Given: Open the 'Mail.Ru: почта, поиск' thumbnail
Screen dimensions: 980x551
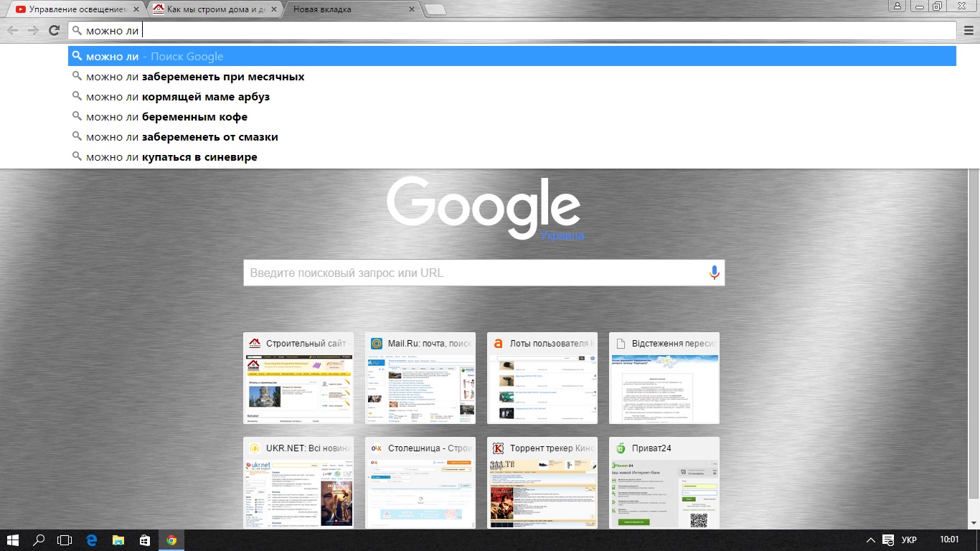Looking at the screenshot, I should (420, 378).
